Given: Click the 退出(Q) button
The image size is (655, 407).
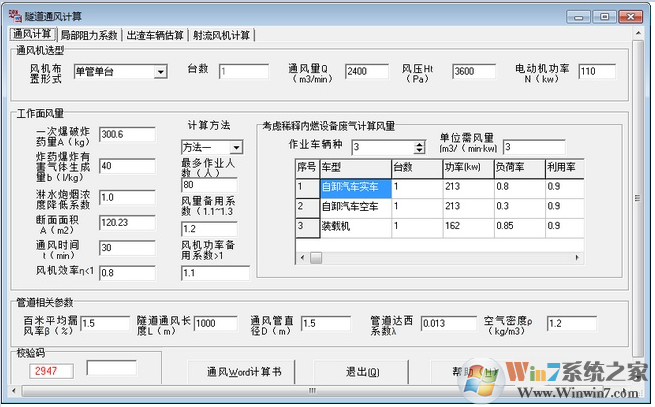Looking at the screenshot, I should pos(361,372).
